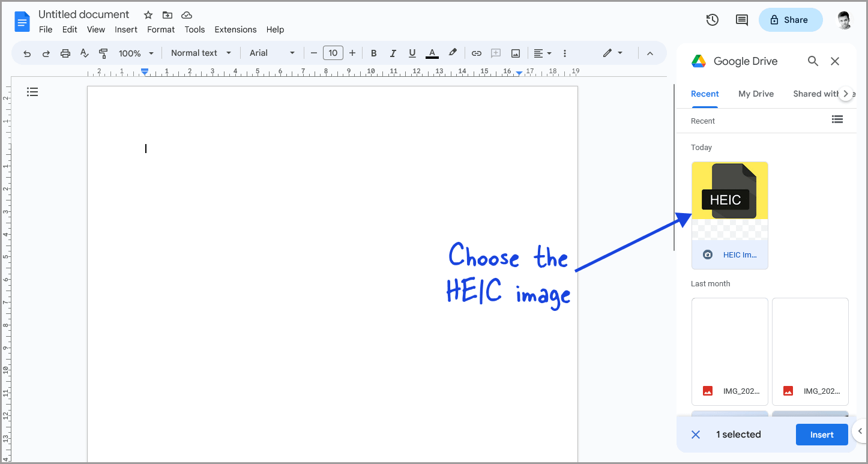Image resolution: width=868 pixels, height=464 pixels.
Task: Insert a link using the link icon
Action: pos(476,53)
